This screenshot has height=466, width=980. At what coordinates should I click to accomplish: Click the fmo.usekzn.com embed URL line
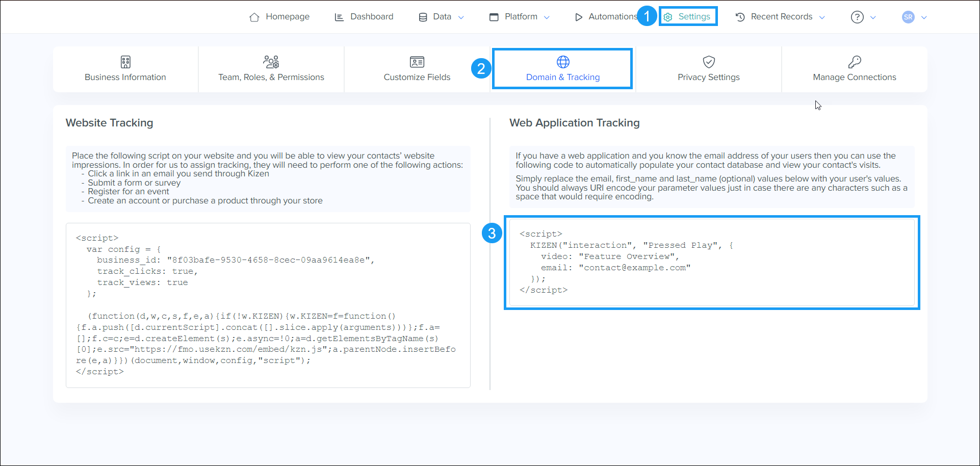266,349
